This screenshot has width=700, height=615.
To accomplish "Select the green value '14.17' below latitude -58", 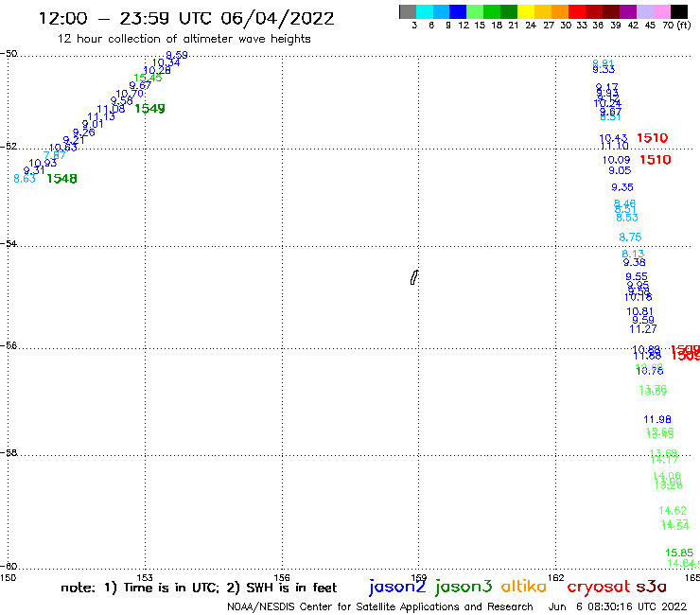I will coord(664,460).
